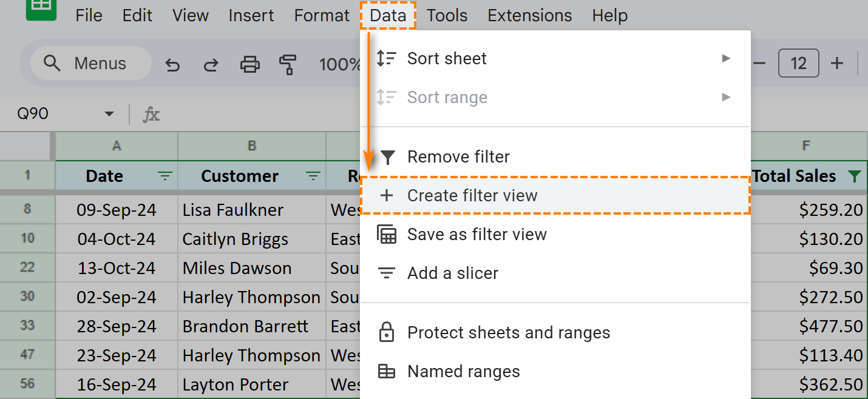Image resolution: width=868 pixels, height=399 pixels.
Task: Choose Named ranges in the Data menu
Action: 463,371
